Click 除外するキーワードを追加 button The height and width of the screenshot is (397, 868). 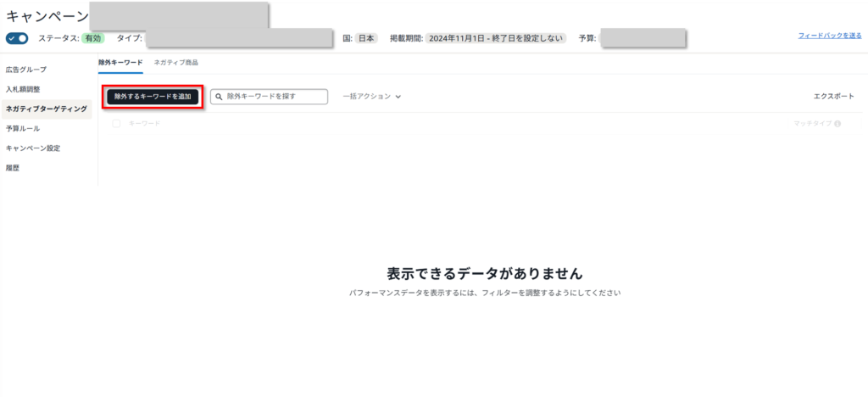pos(153,97)
